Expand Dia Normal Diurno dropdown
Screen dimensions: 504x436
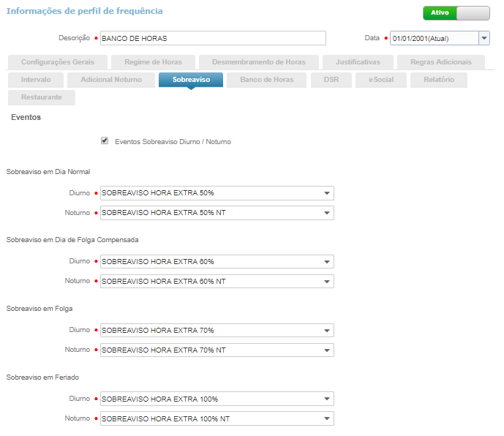coord(326,193)
